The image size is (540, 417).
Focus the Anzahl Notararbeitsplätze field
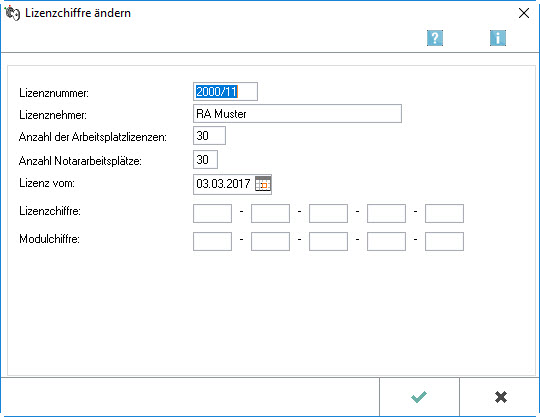point(205,159)
